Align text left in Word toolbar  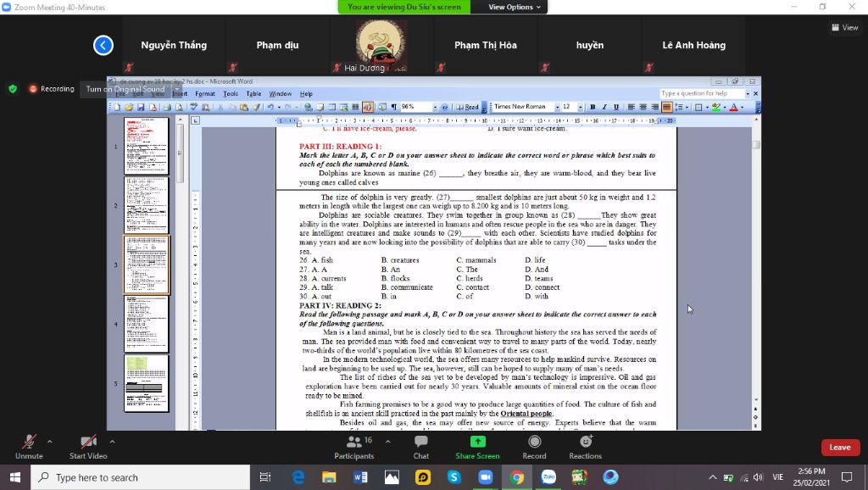(x=631, y=107)
